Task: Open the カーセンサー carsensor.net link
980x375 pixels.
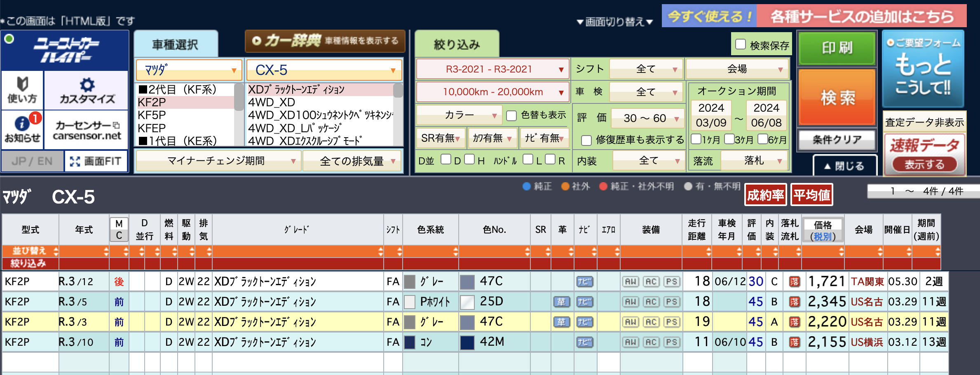Action: (87, 129)
